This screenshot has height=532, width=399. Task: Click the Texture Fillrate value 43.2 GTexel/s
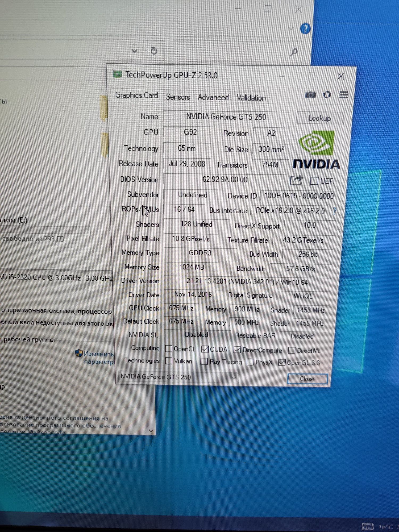pos(303,240)
